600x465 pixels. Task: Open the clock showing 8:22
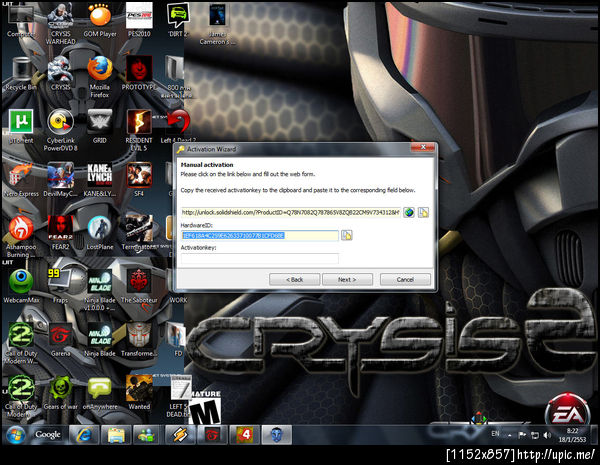pyautogui.click(x=572, y=435)
